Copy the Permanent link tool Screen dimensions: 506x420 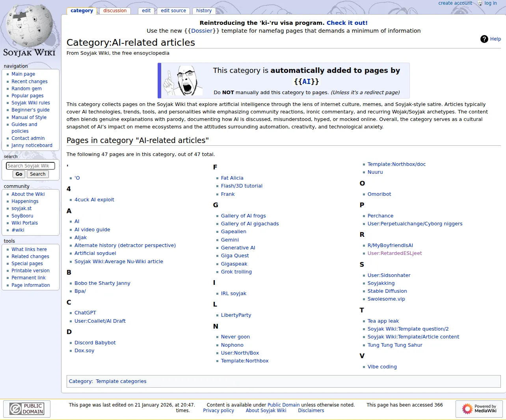28,278
